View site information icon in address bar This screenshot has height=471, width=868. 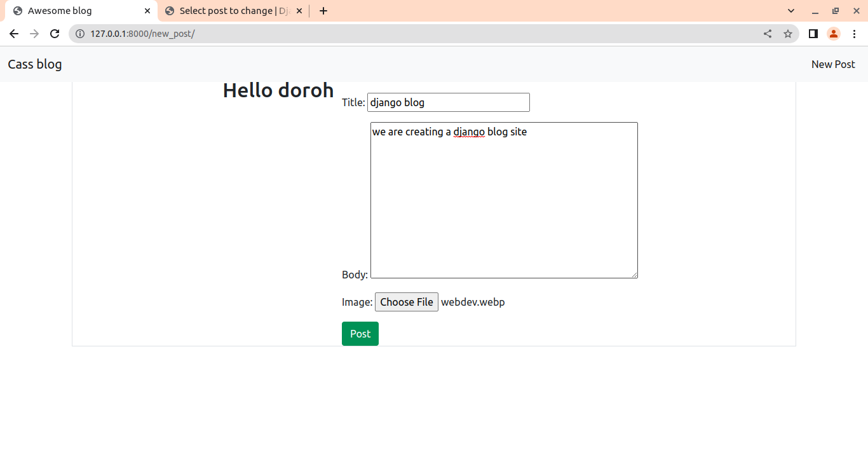click(x=80, y=34)
